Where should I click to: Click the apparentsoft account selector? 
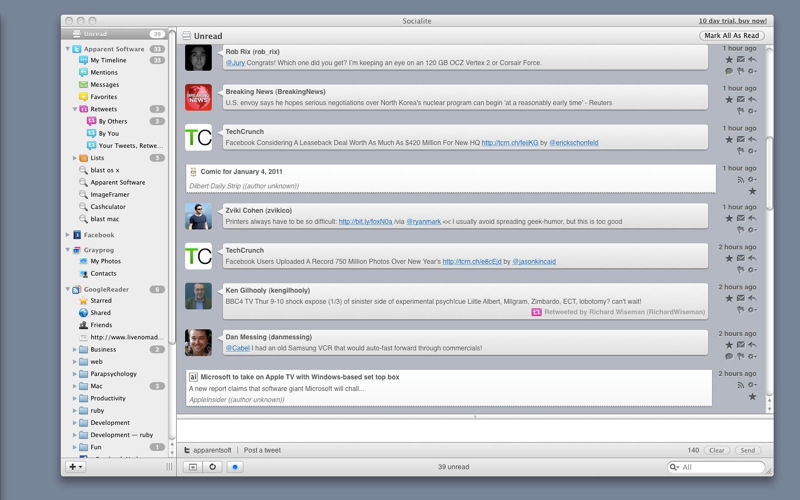click(x=208, y=451)
